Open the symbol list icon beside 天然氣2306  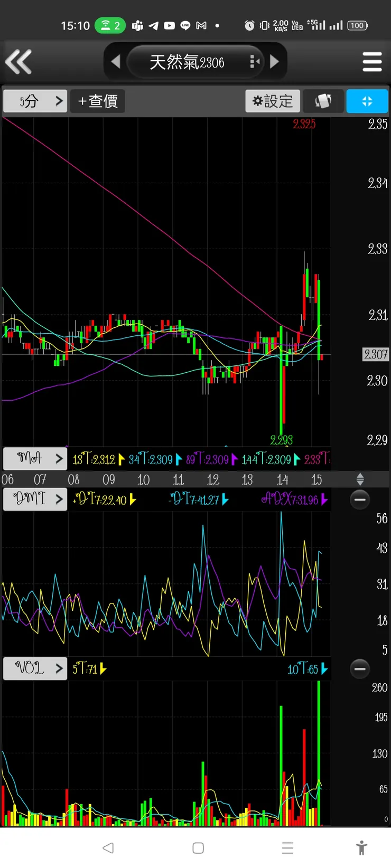255,62
